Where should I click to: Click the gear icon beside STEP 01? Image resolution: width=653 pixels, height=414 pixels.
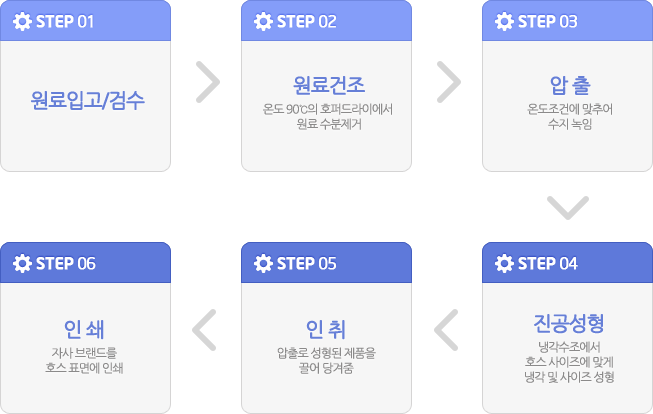[22, 22]
